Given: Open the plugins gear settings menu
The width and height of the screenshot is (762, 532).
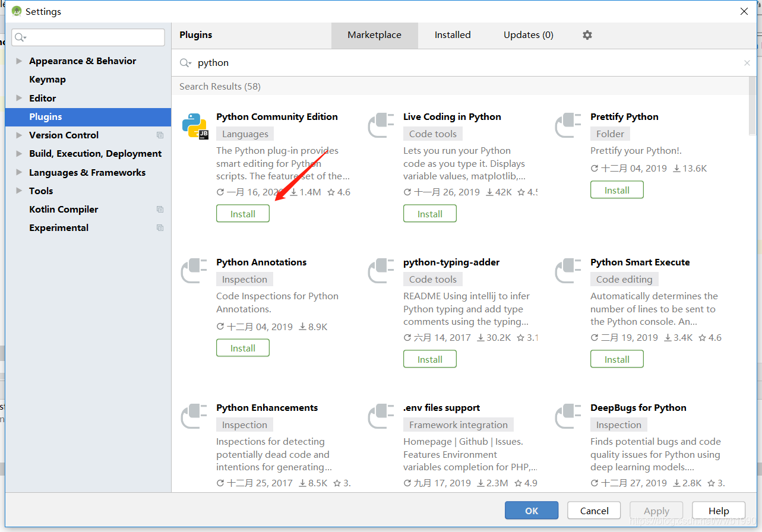Looking at the screenshot, I should (587, 35).
